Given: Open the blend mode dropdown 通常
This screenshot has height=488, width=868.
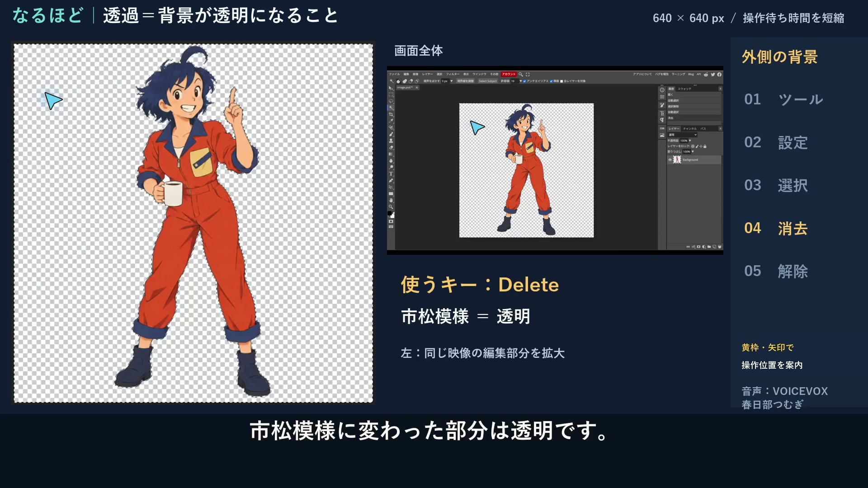Looking at the screenshot, I should pos(683,135).
